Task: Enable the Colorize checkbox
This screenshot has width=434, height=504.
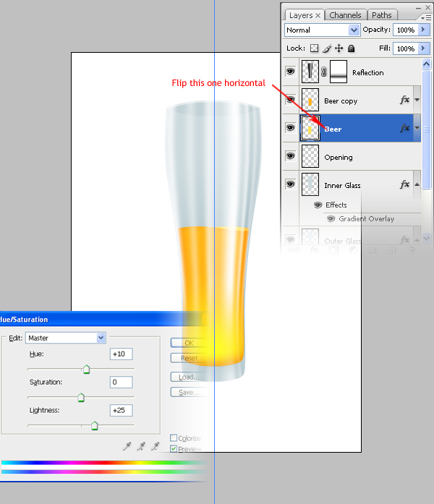Action: tap(174, 438)
